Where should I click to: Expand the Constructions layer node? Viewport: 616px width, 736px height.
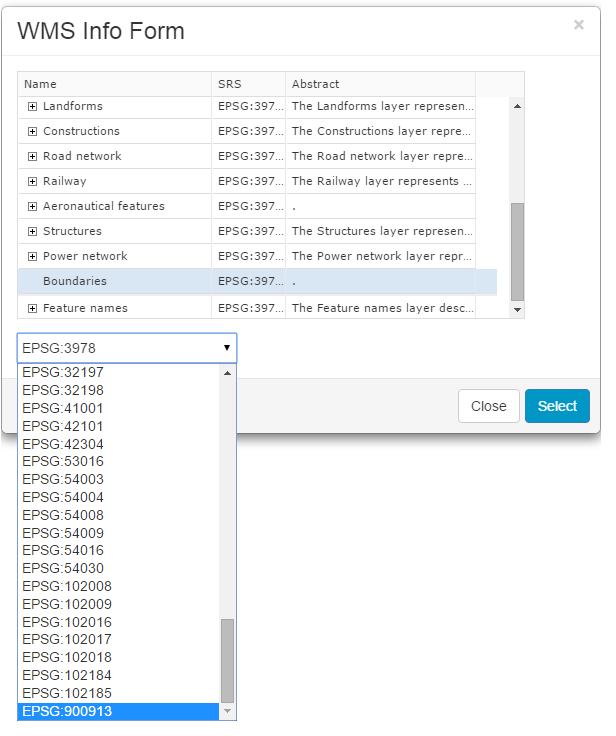(x=32, y=131)
